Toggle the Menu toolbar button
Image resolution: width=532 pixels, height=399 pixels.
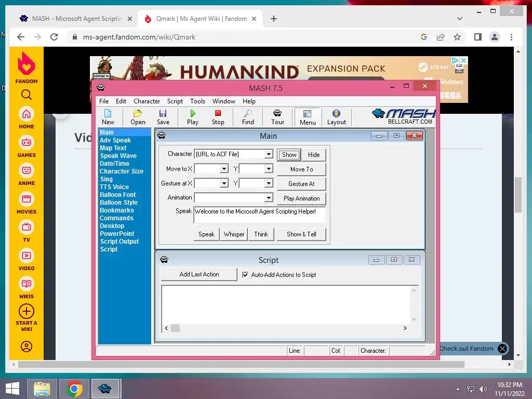308,117
